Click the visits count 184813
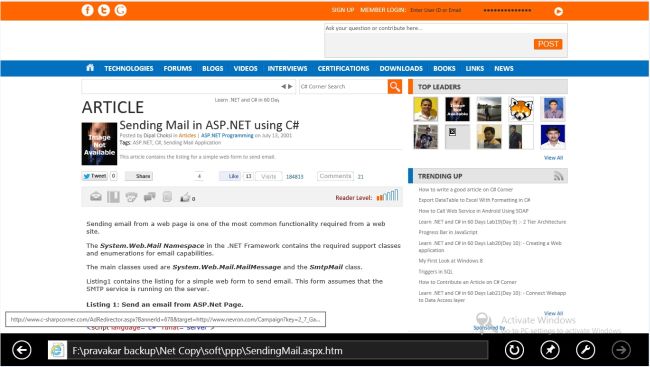 pos(294,177)
